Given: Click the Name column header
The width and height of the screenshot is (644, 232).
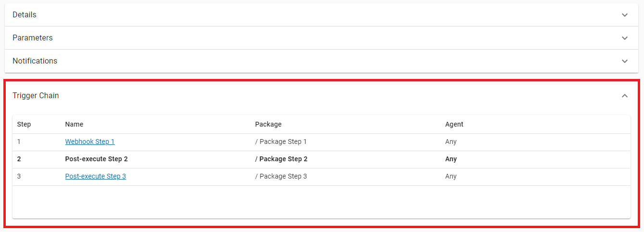Looking at the screenshot, I should point(74,125).
